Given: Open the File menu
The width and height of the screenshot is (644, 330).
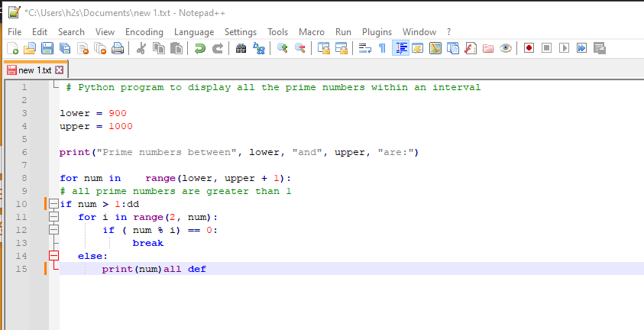Looking at the screenshot, I should [x=15, y=32].
